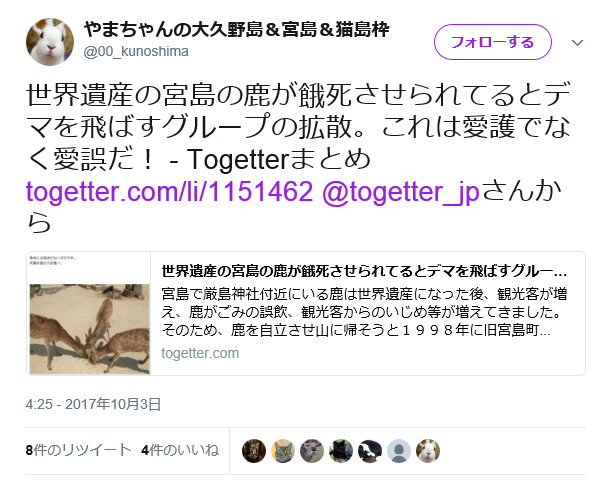Open the first liker avatar with the dark cat
The height and width of the screenshot is (486, 604).
(x=254, y=451)
